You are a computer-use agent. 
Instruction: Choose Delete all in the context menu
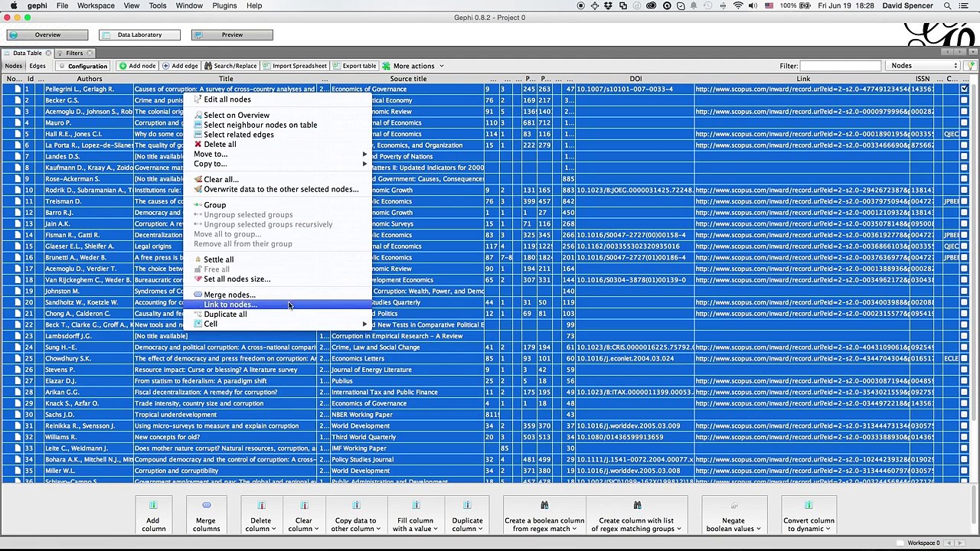point(220,144)
